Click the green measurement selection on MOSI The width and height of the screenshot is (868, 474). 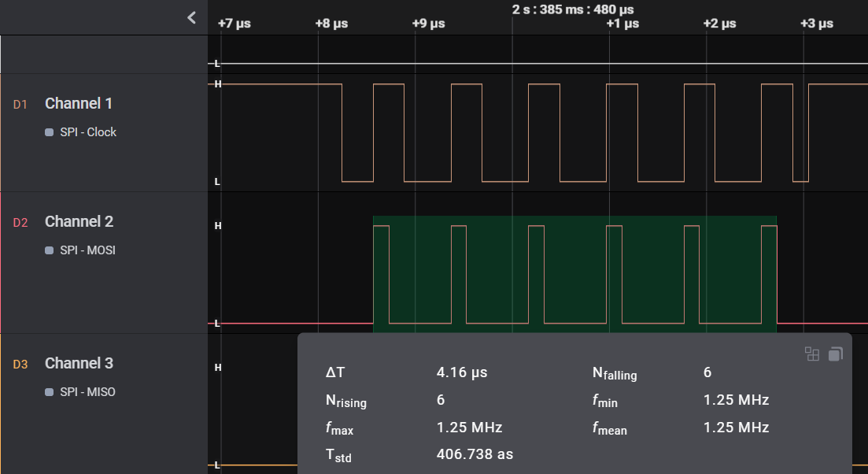(x=574, y=272)
